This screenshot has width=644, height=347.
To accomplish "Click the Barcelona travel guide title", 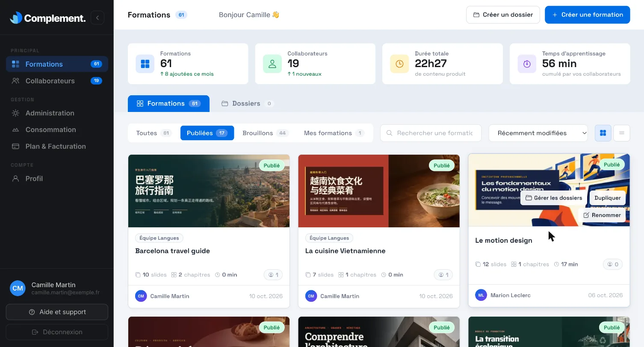I will click(172, 251).
